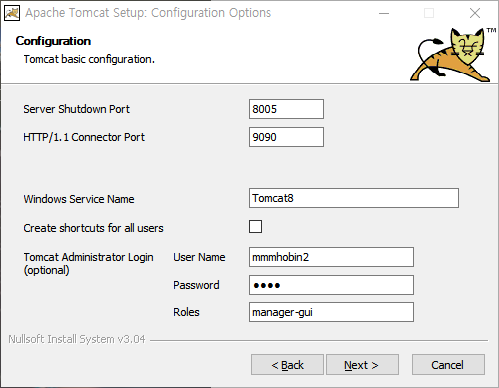Minimize the Apache Tomcat Setup window
Image resolution: width=499 pixels, height=388 pixels.
(x=384, y=13)
